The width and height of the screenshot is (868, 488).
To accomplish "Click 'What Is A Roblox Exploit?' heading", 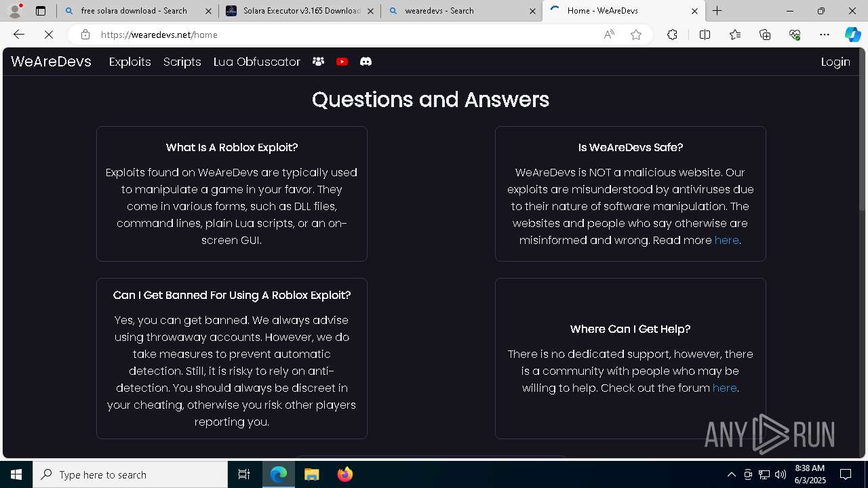I will coord(232,147).
